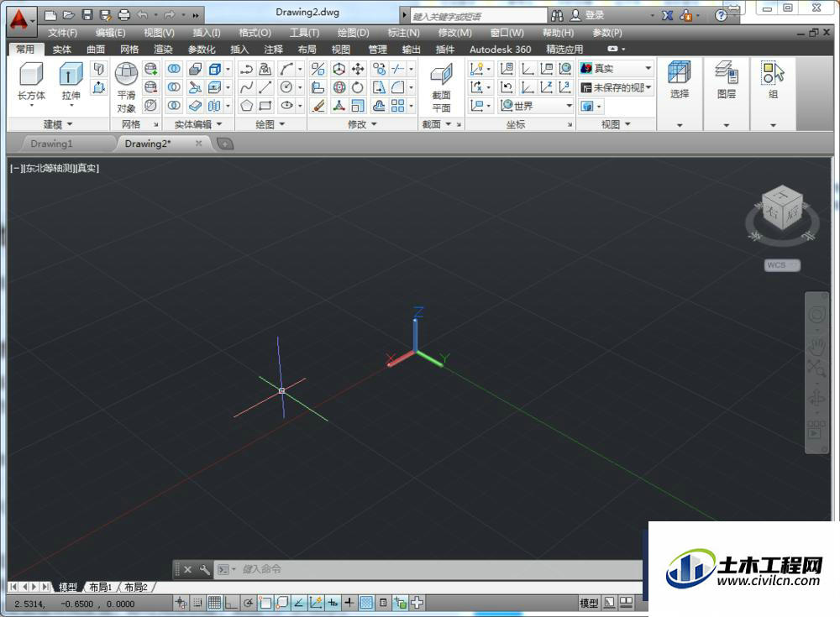Click the keyword search input field
This screenshot has height=617, width=840.
pos(479,16)
